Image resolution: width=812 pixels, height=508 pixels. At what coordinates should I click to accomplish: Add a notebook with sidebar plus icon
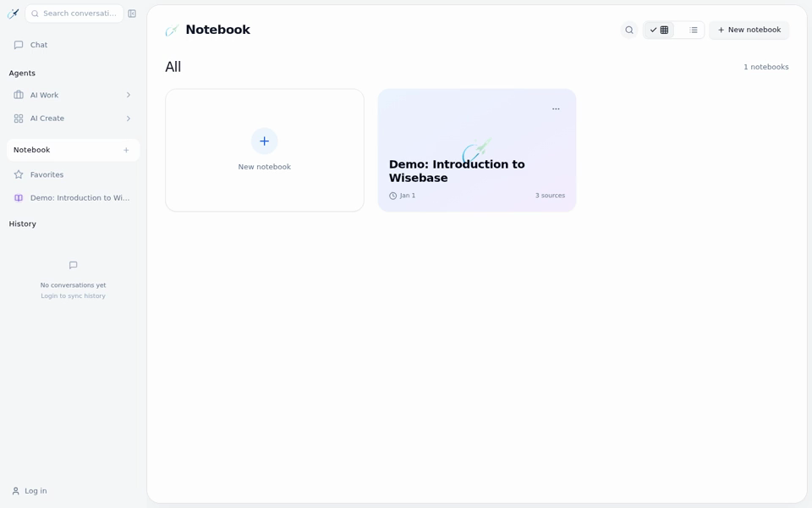coord(126,150)
